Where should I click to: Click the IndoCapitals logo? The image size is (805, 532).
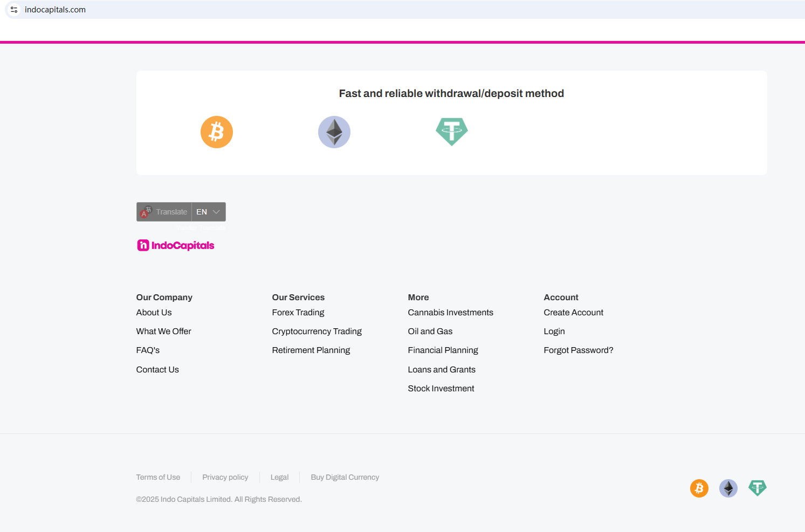[x=176, y=246]
